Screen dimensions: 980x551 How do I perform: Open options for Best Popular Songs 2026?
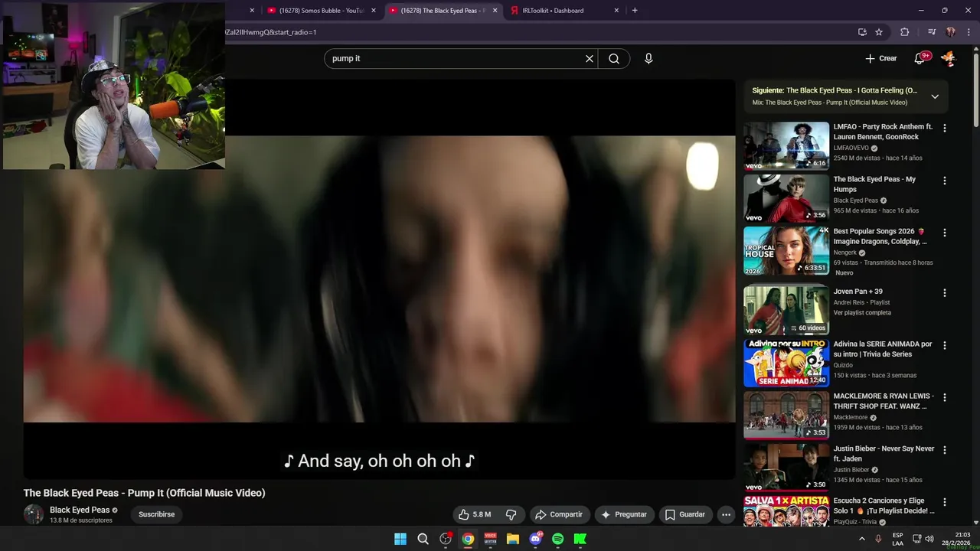pyautogui.click(x=945, y=233)
